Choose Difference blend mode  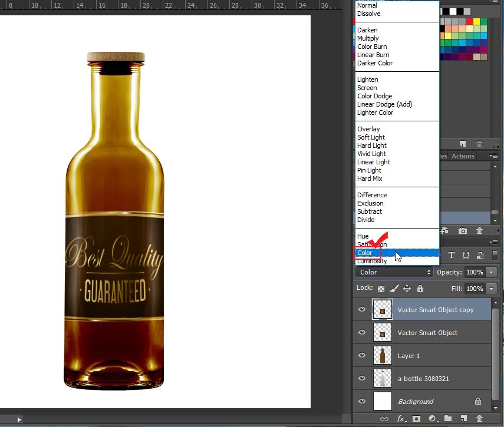click(372, 195)
